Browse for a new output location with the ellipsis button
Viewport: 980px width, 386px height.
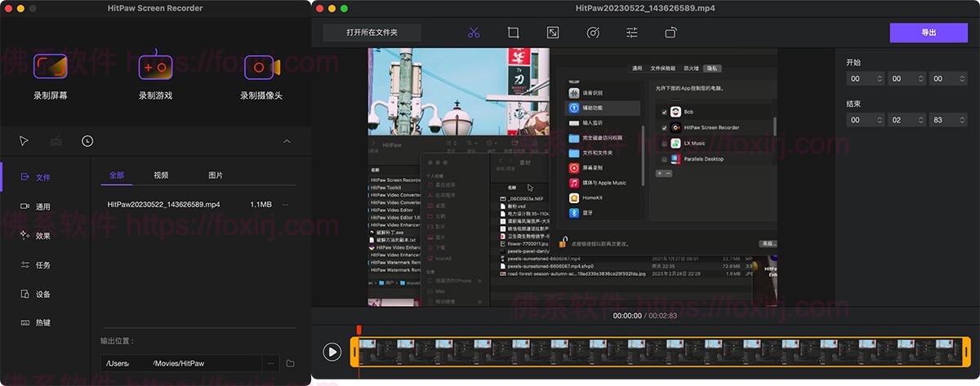[x=270, y=363]
